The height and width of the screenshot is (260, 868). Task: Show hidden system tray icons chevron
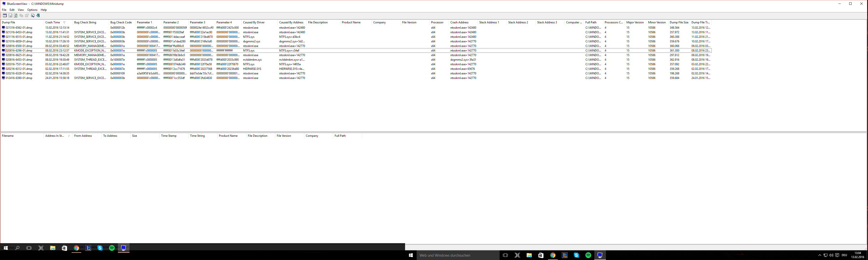(820, 255)
